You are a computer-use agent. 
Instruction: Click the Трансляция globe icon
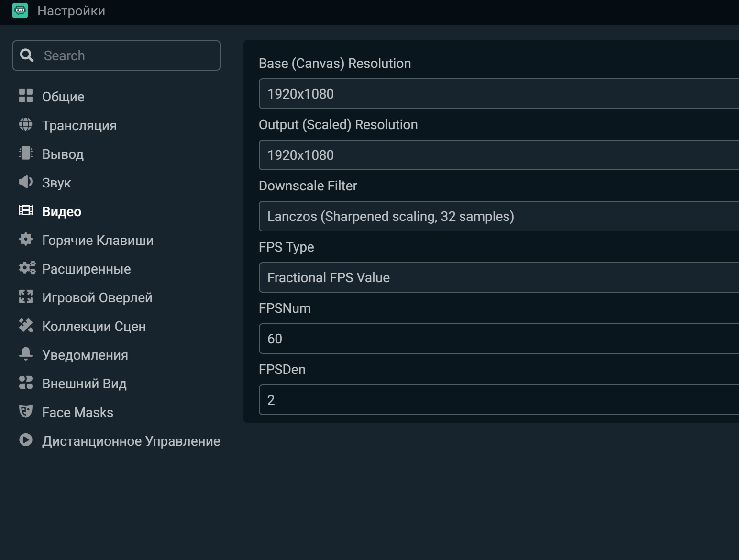pyautogui.click(x=26, y=124)
